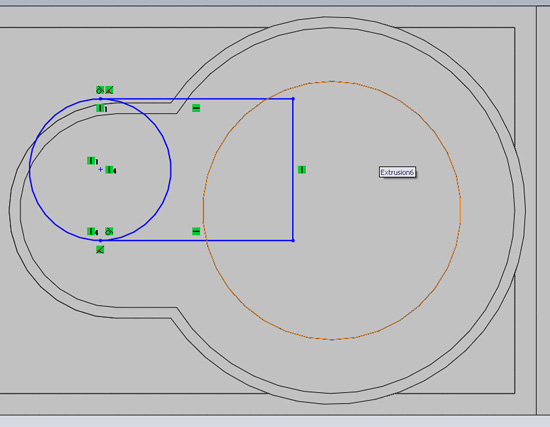Select the vertical relation icon beside the right line
Screen dimensions: 550x427
(302, 170)
